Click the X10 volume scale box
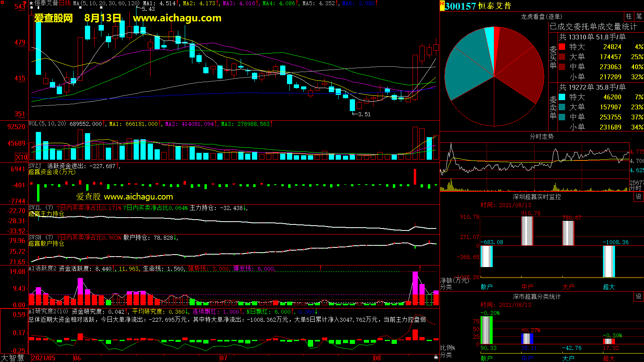Viewport: 644px width, 362px height. (x=21, y=157)
